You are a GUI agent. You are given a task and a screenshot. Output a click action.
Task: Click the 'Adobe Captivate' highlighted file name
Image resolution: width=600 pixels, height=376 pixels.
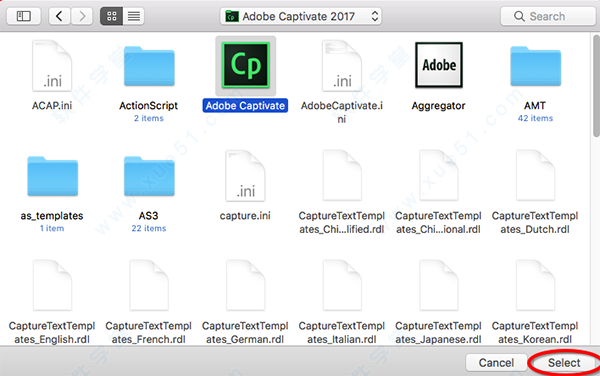[245, 106]
